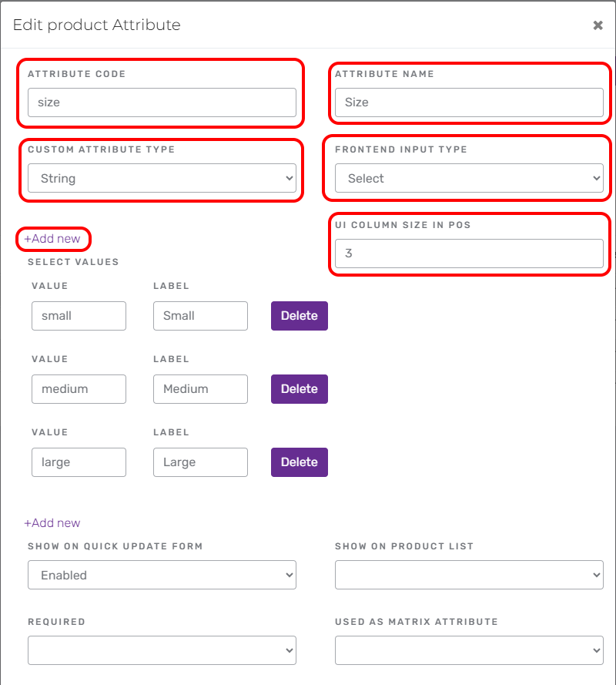Open the Custom Attribute Type dropdown
The height and width of the screenshot is (685, 616).
point(162,178)
